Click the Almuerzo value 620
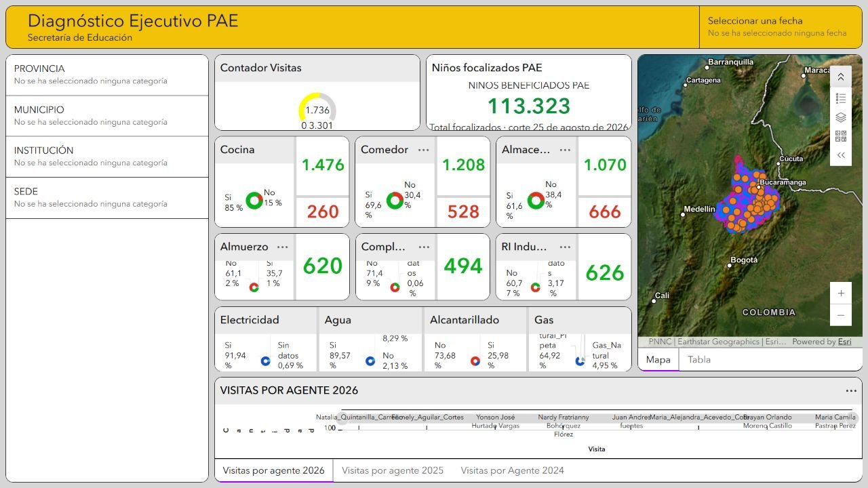Viewport: 868px width, 488px height. click(x=323, y=266)
